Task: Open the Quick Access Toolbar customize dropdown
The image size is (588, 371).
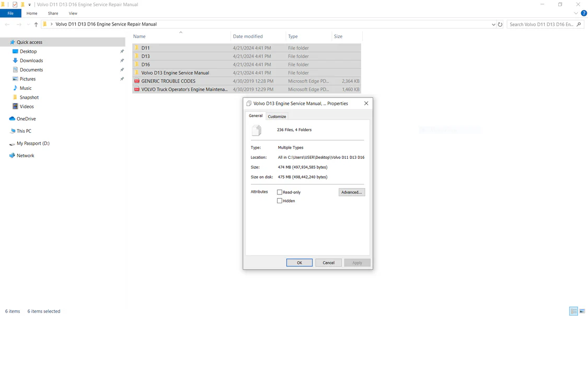Action: pyautogui.click(x=29, y=5)
